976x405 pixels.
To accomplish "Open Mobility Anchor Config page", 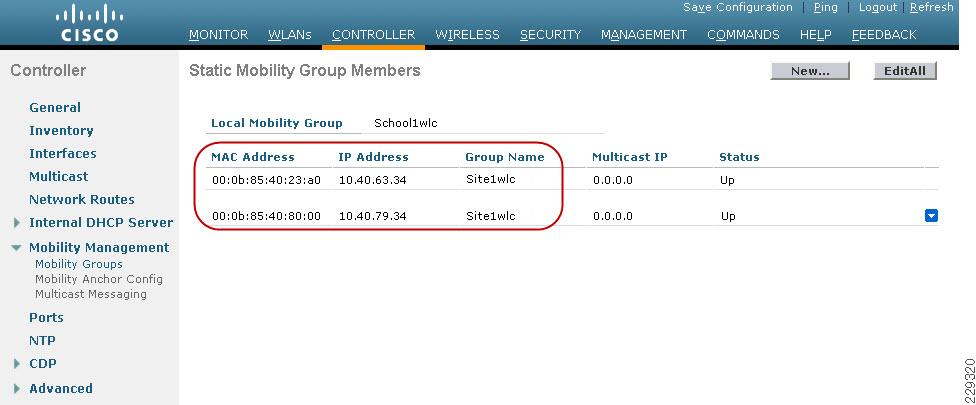I will click(98, 279).
